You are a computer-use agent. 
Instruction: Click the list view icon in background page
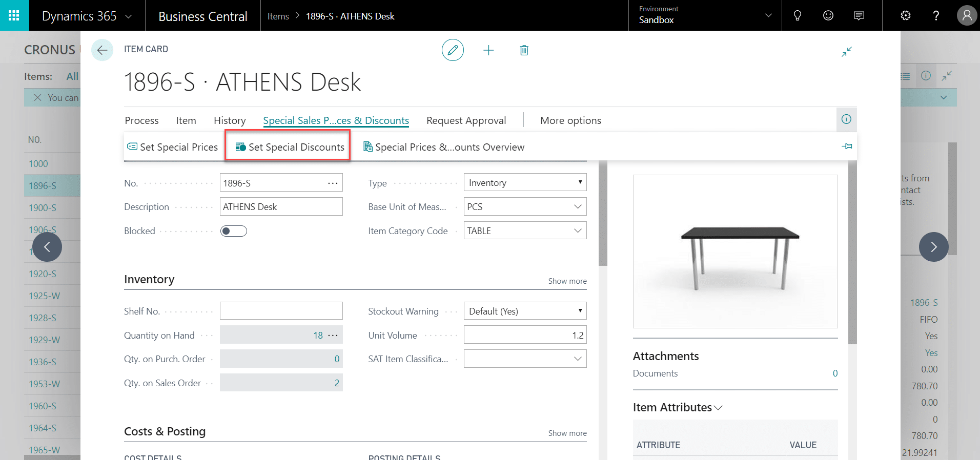coord(905,76)
